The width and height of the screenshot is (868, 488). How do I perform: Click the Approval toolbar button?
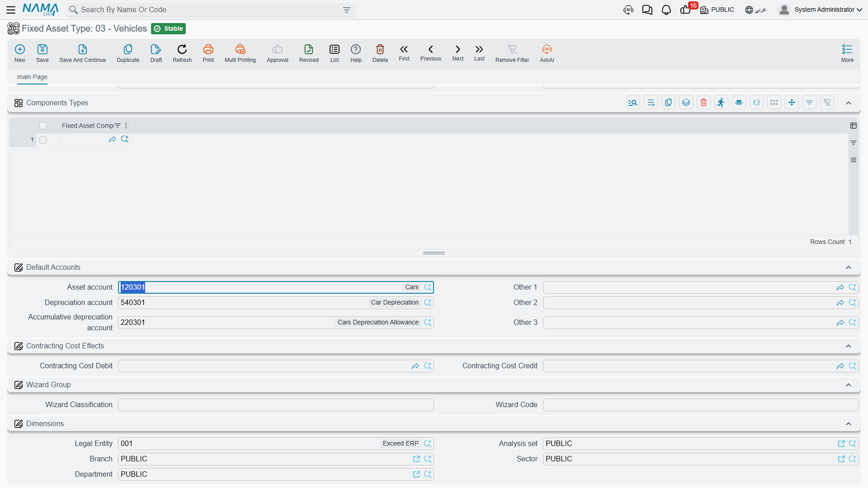tap(278, 53)
